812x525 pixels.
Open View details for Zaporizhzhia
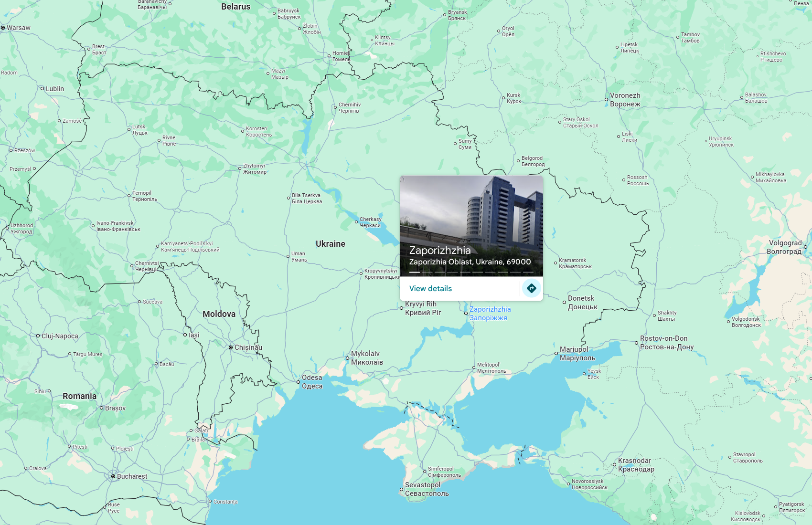tap(430, 289)
